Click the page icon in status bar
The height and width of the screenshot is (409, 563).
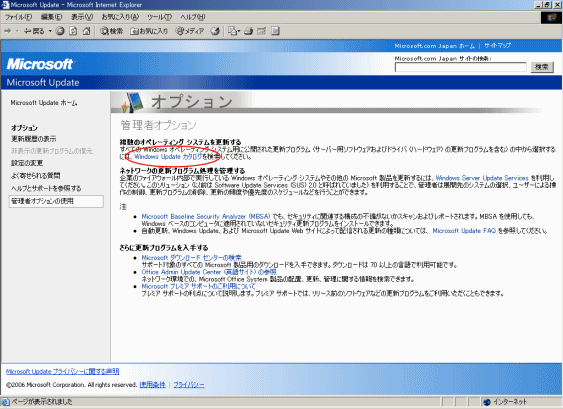click(x=5, y=402)
